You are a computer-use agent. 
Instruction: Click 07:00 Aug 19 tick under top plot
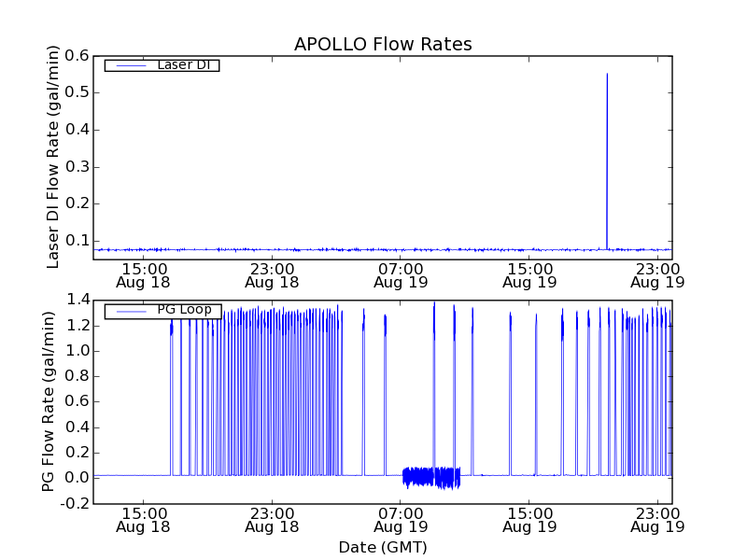[400, 274]
